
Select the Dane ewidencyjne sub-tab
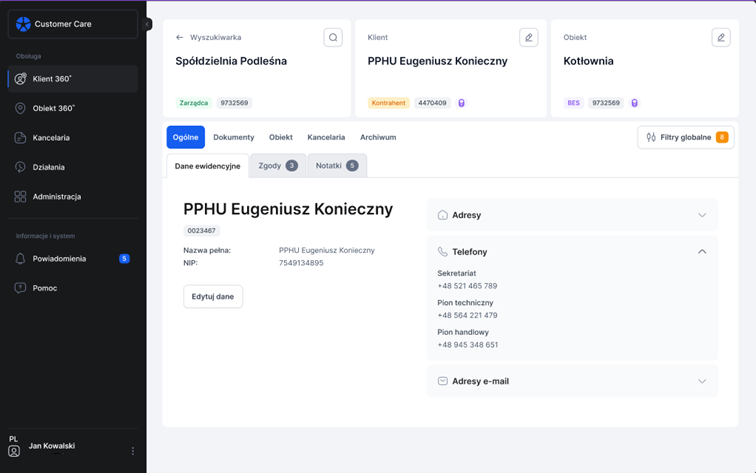pyautogui.click(x=208, y=166)
